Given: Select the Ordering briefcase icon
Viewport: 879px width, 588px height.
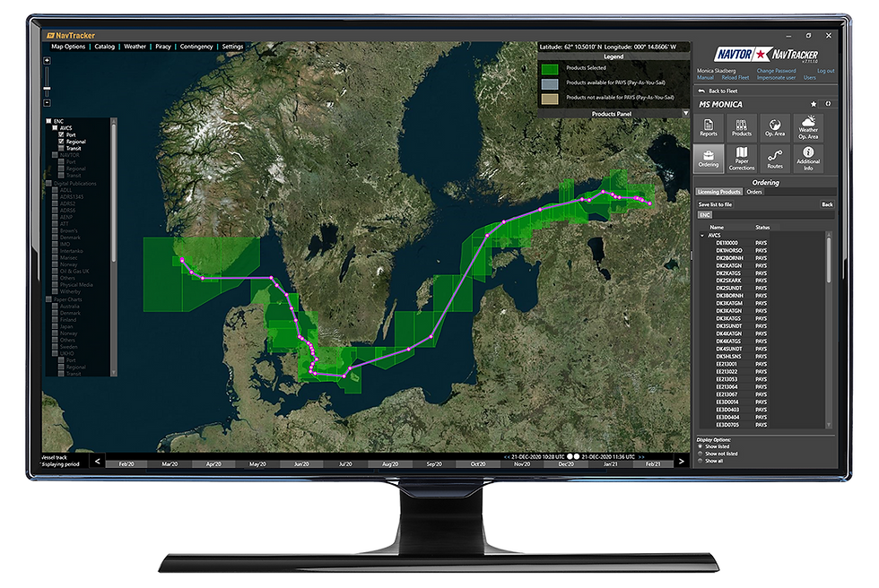Looking at the screenshot, I should click(x=709, y=160).
